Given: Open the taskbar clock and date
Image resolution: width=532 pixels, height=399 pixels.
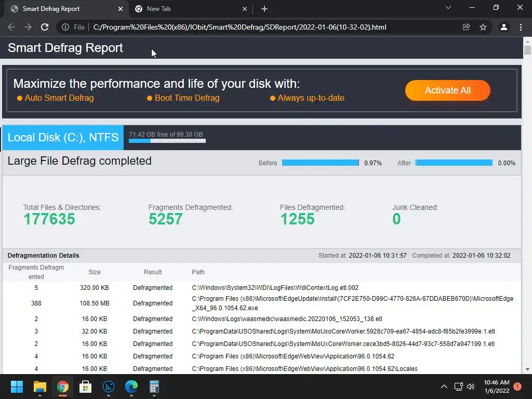Looking at the screenshot, I should pos(496,387).
